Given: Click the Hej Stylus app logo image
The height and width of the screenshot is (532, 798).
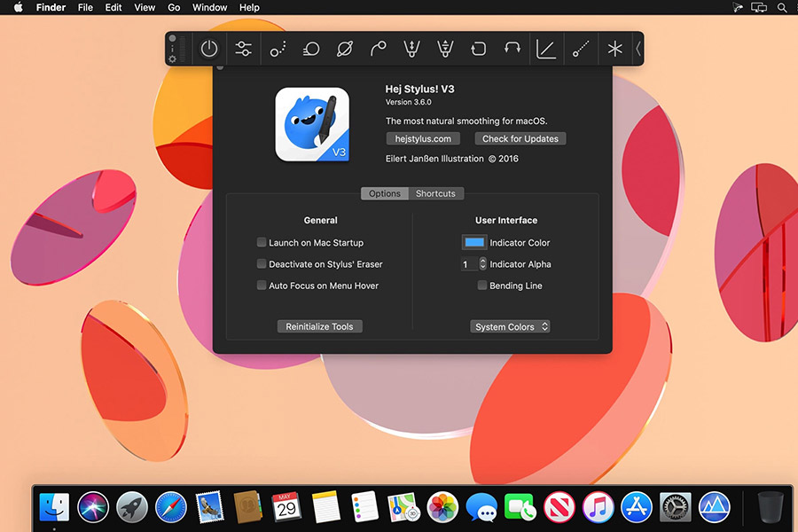Looking at the screenshot, I should (312, 124).
